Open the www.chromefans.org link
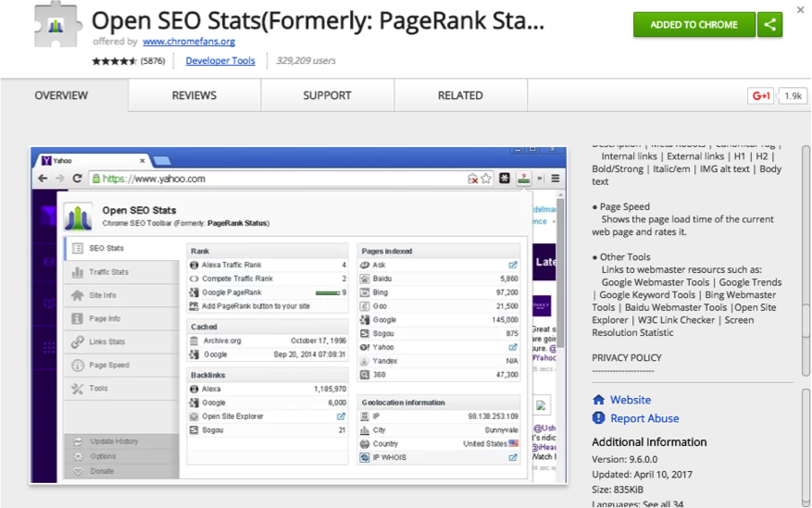 click(189, 41)
